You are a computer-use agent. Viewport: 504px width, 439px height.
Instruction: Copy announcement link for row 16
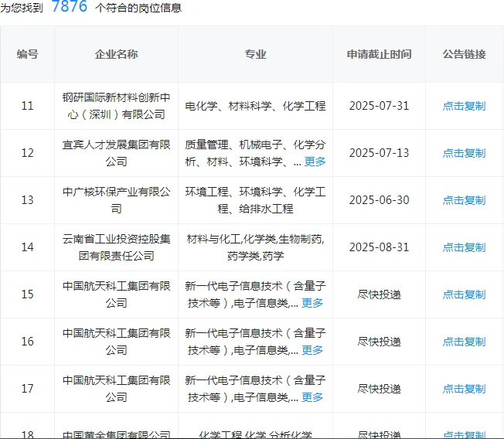coord(464,342)
